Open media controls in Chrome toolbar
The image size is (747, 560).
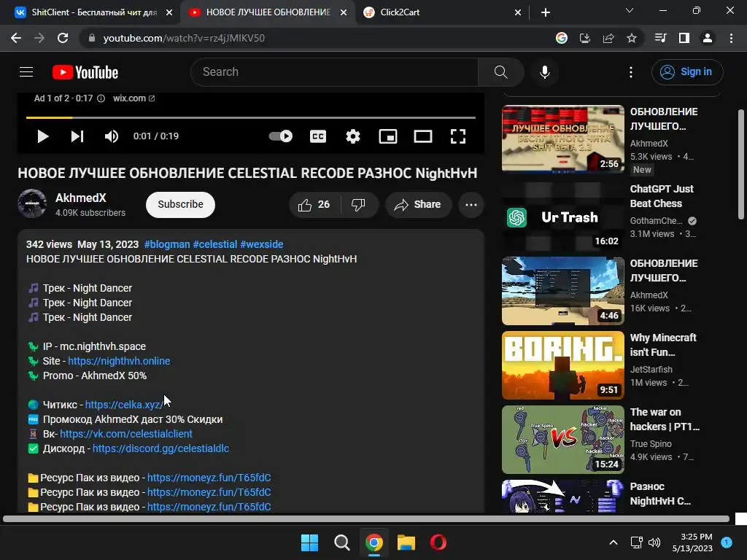(660, 38)
